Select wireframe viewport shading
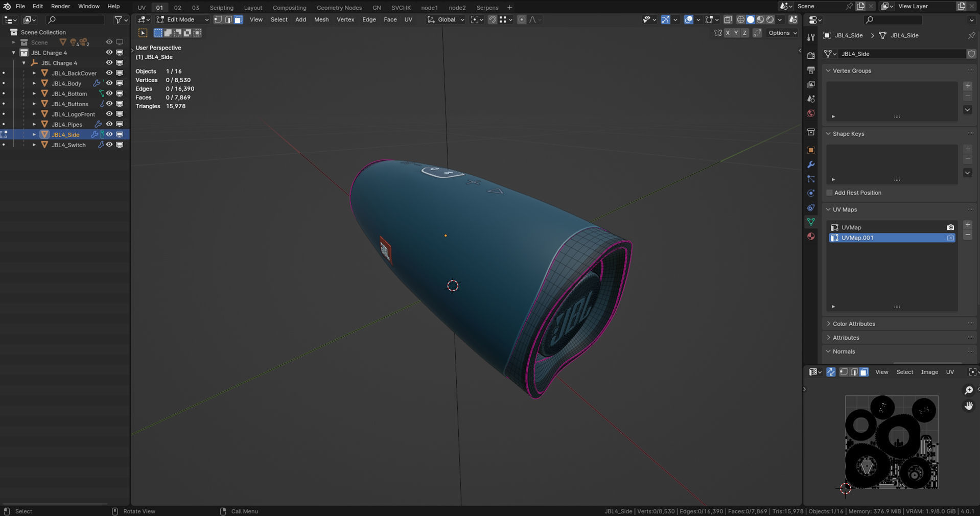980x516 pixels. [740, 19]
